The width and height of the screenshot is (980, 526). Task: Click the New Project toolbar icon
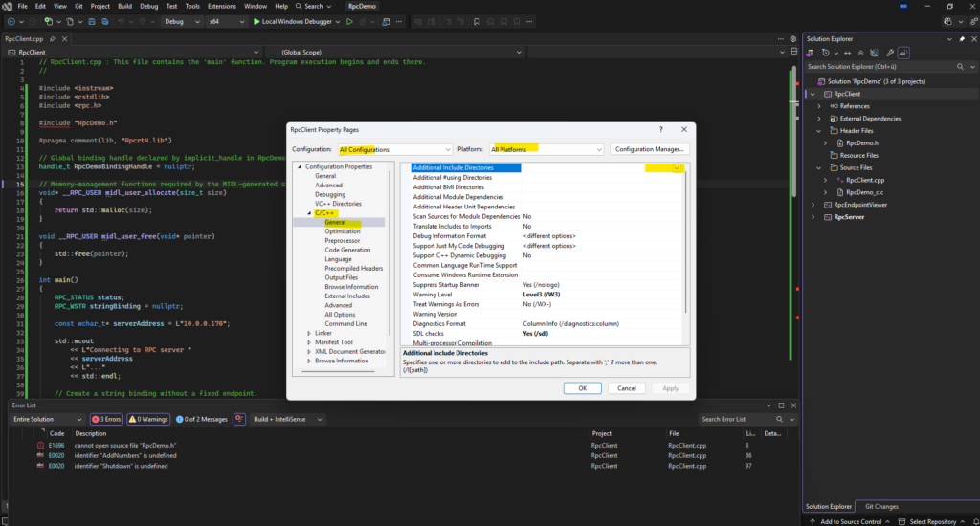point(48,21)
